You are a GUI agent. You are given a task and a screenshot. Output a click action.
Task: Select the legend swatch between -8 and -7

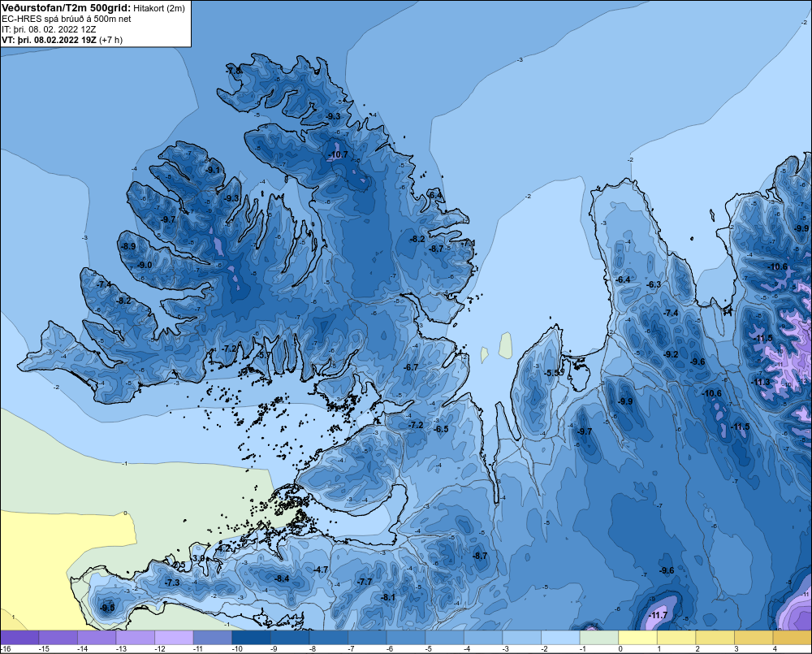pos(328,638)
